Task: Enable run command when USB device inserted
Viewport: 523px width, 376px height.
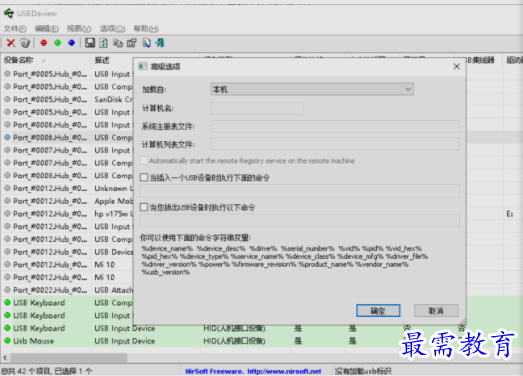Action: pos(144,177)
